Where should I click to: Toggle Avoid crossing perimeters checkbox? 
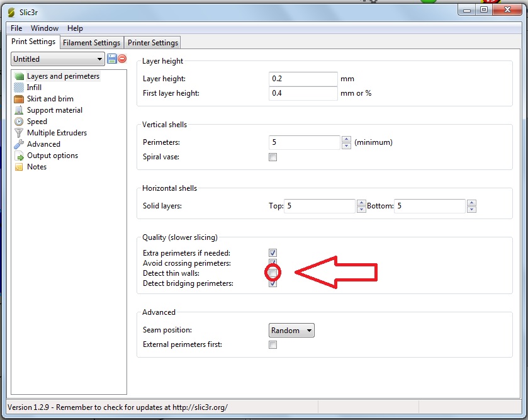(x=272, y=262)
